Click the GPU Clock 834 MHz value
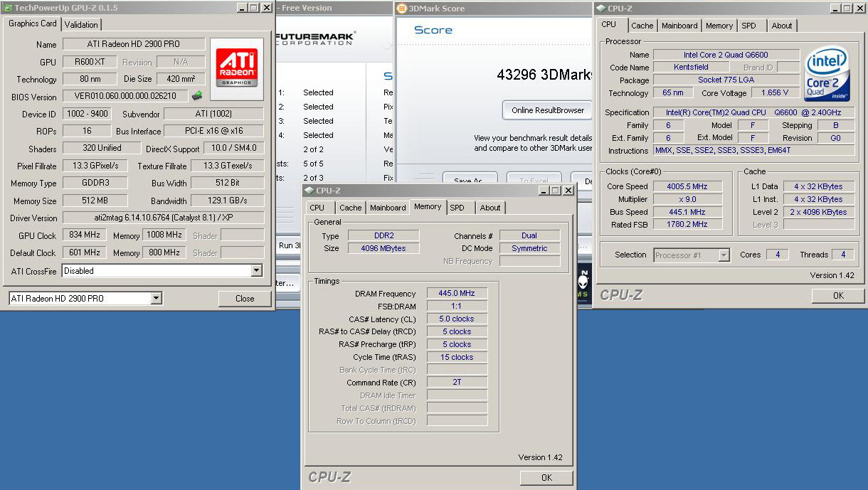Screen dimensions: 868x490 [85, 235]
